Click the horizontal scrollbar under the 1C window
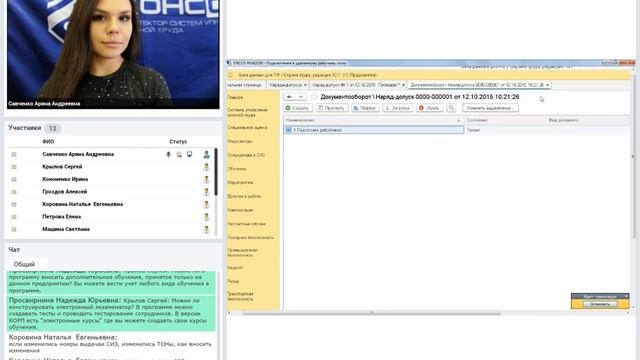The width and height of the screenshot is (640, 360). (x=371, y=313)
